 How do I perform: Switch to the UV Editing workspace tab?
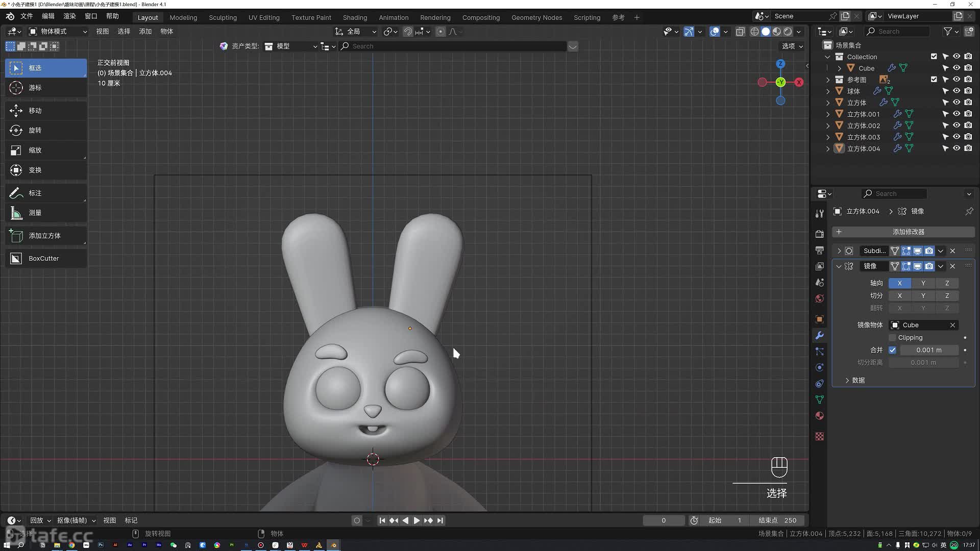tap(264, 17)
